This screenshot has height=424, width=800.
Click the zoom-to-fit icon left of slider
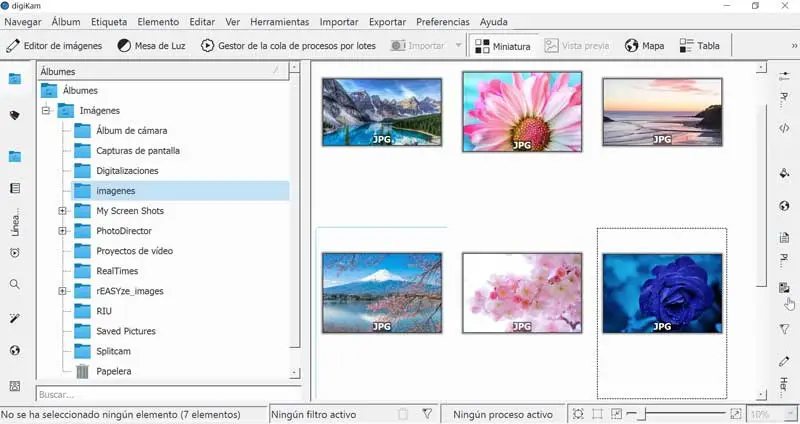(x=616, y=414)
